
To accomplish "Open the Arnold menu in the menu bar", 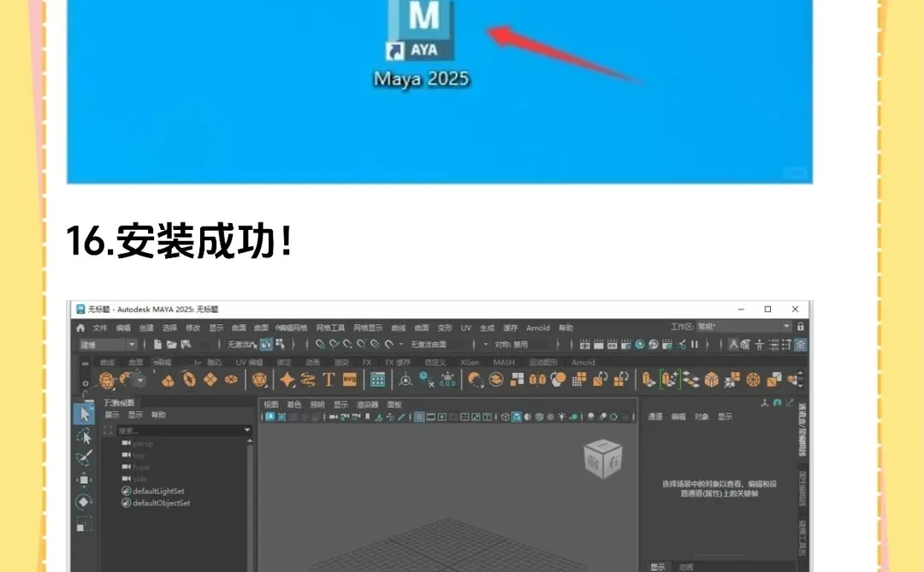I will point(538,327).
